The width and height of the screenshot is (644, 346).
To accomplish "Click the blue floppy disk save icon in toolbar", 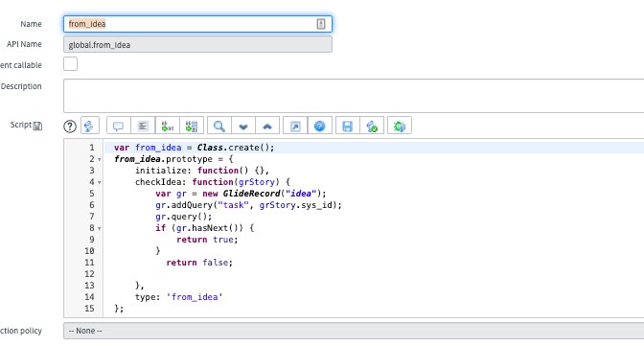I will pyautogui.click(x=348, y=126).
